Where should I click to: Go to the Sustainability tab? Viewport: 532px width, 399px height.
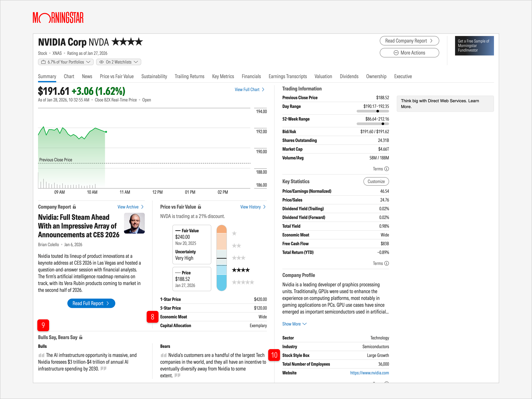click(154, 76)
